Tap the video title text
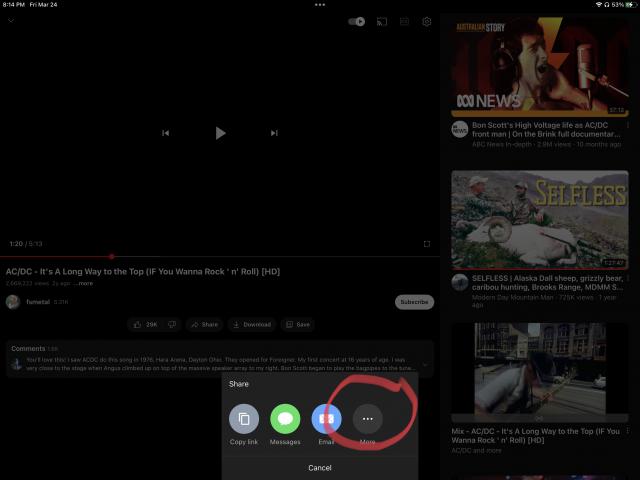640x480 pixels. point(143,271)
